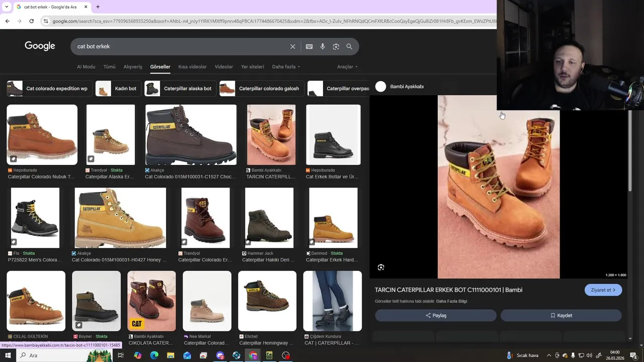Save image with Kaydet button

point(561,315)
